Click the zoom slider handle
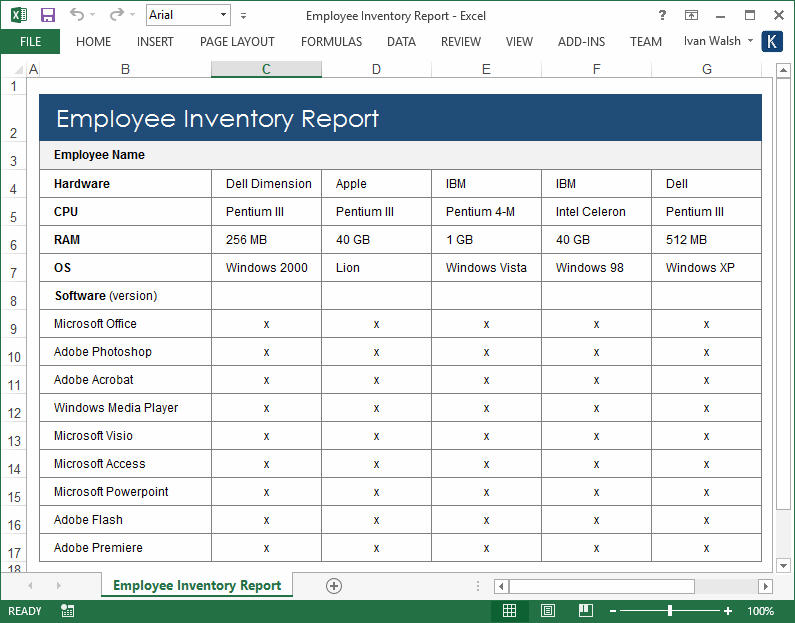This screenshot has width=795, height=623. pyautogui.click(x=670, y=611)
